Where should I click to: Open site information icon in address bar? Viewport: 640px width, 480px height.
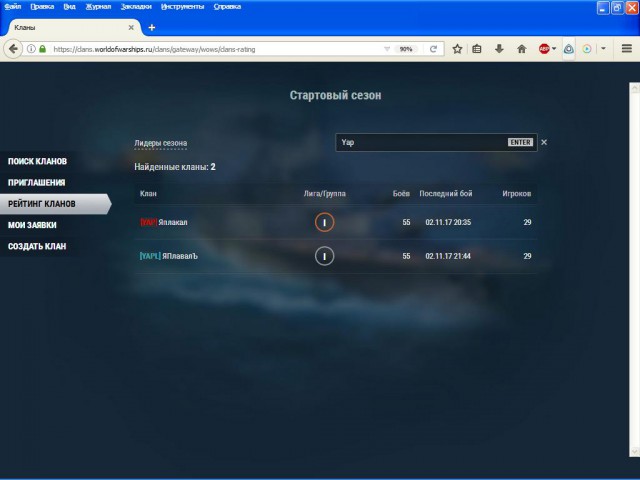click(31, 49)
